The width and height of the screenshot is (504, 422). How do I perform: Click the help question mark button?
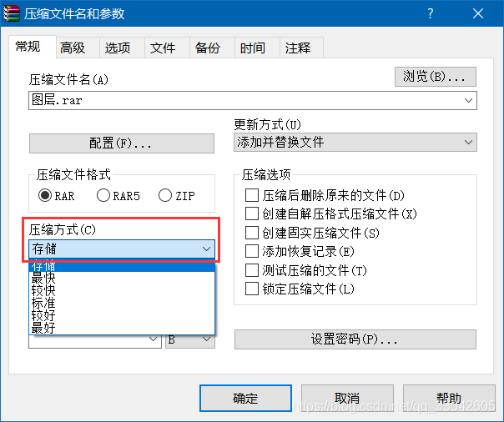pos(431,13)
